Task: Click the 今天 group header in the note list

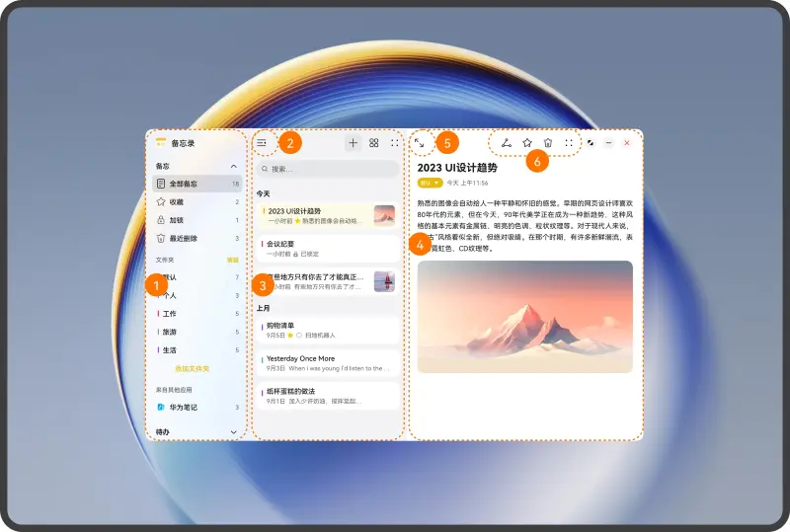Action: [263, 193]
